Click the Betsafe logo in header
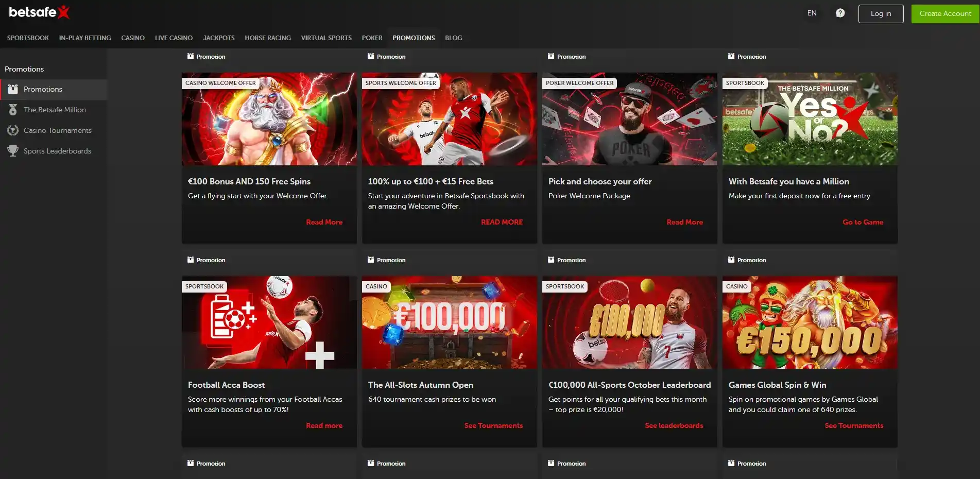 39,12
